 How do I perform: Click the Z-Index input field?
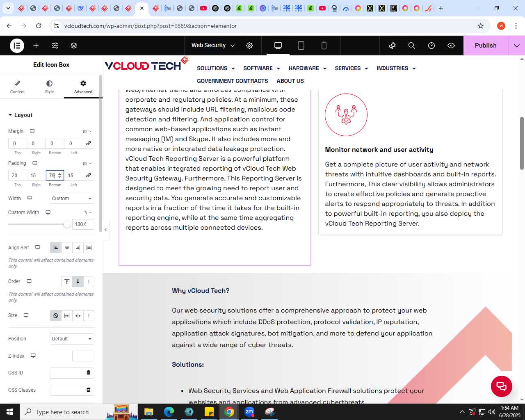pos(83,356)
